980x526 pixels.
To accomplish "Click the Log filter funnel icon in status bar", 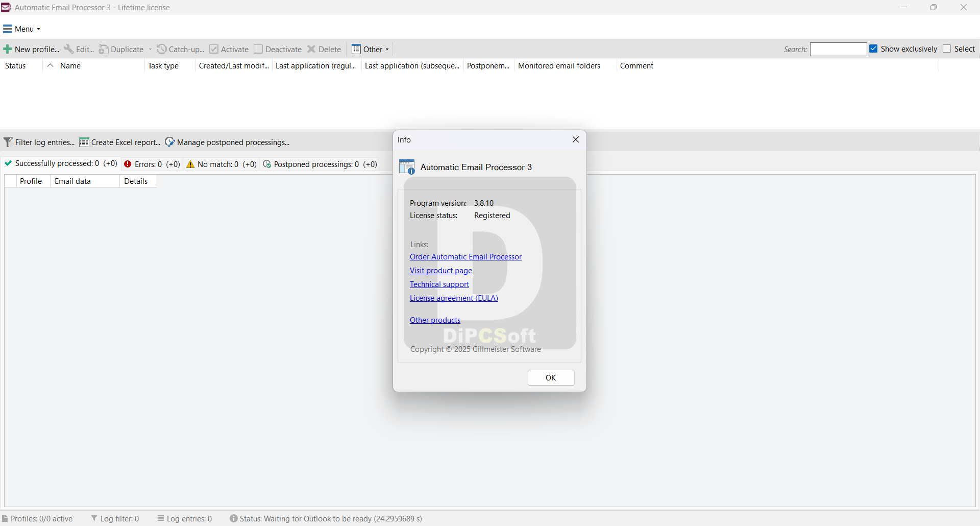I will point(94,518).
